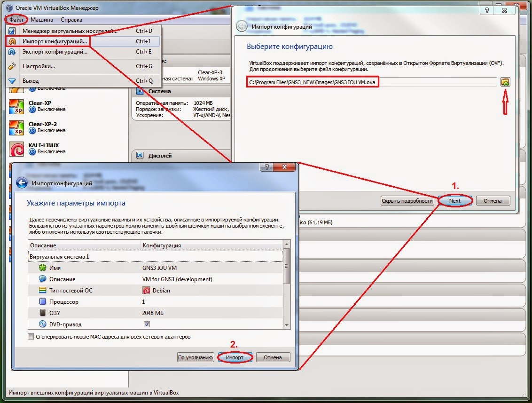532x403 pixels.
Task: Click the Debian swirl icon
Action: click(x=146, y=291)
